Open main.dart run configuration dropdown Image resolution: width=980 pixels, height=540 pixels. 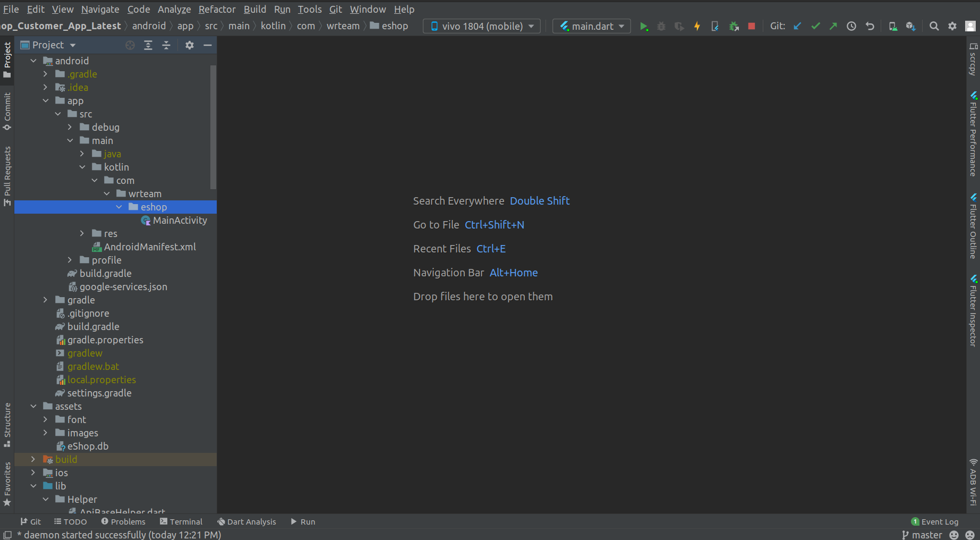592,26
